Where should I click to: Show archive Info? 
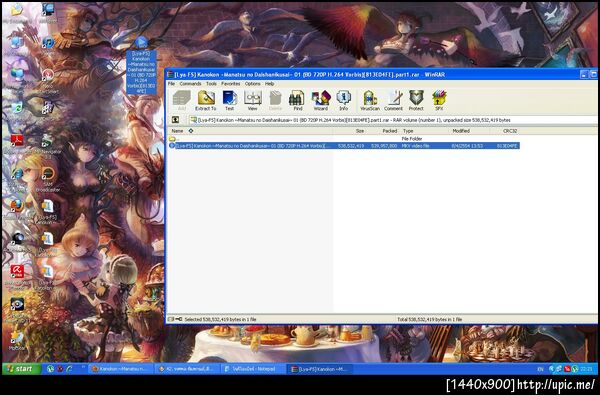[344, 101]
